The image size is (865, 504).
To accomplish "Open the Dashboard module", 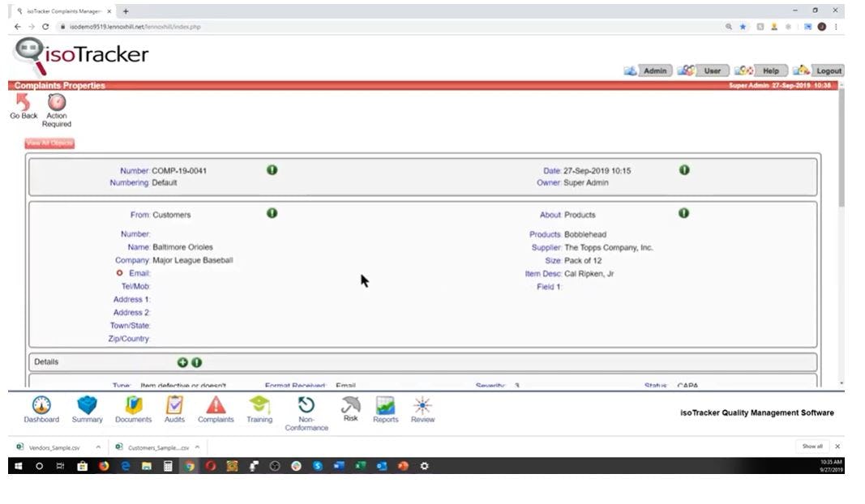I will point(41,408).
